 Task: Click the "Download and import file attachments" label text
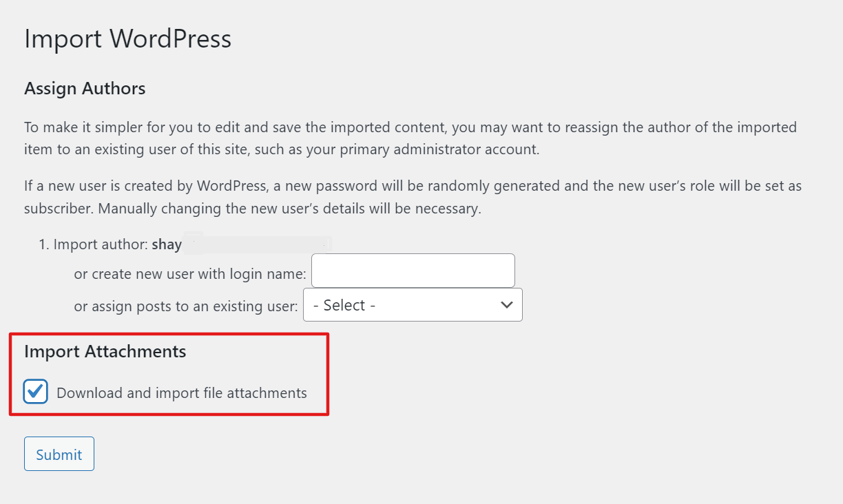coord(182,393)
